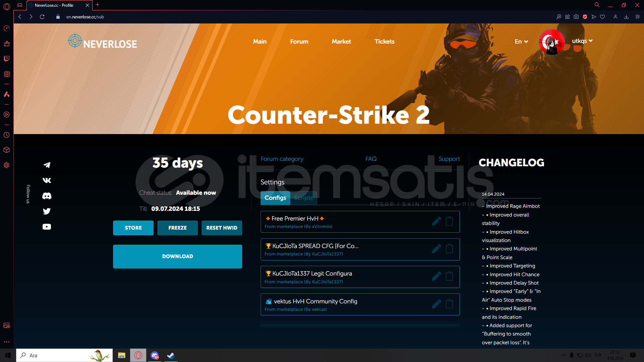Open the FAQ link
Image resolution: width=644 pixels, height=362 pixels.
371,159
